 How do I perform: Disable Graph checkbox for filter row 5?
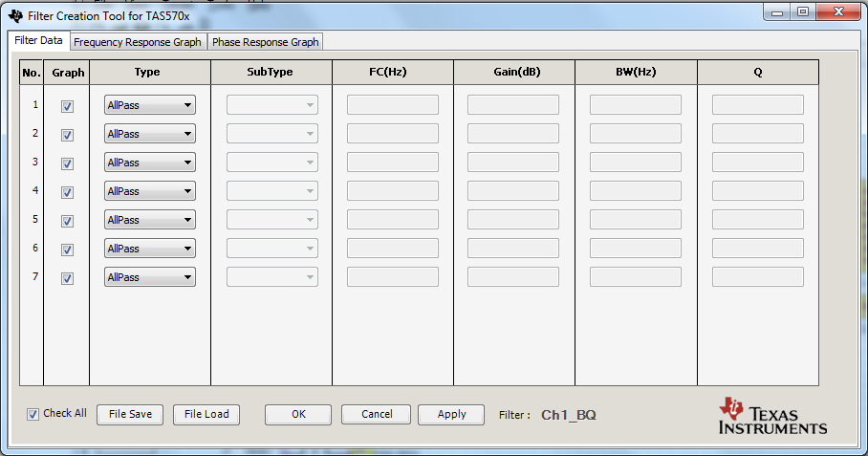point(68,222)
